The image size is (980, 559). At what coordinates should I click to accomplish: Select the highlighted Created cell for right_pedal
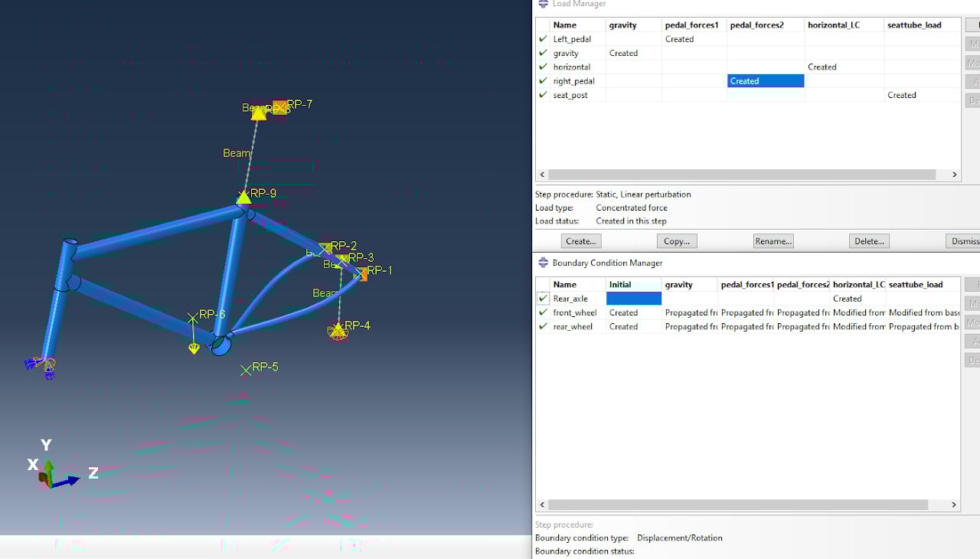pos(766,81)
